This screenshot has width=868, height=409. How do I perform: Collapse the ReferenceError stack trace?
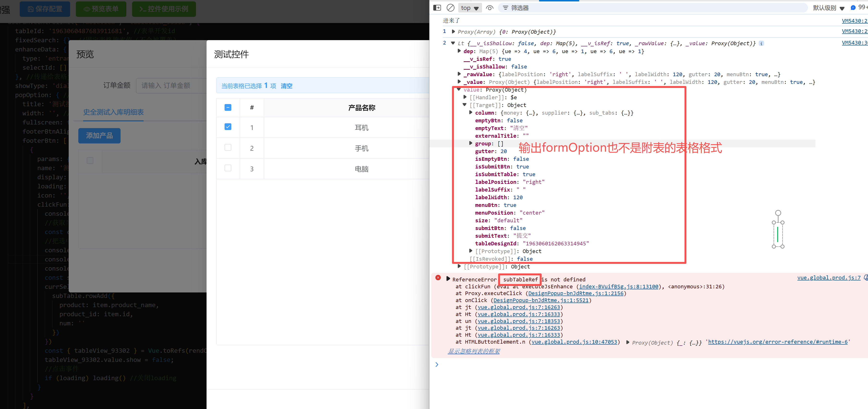[448, 279]
